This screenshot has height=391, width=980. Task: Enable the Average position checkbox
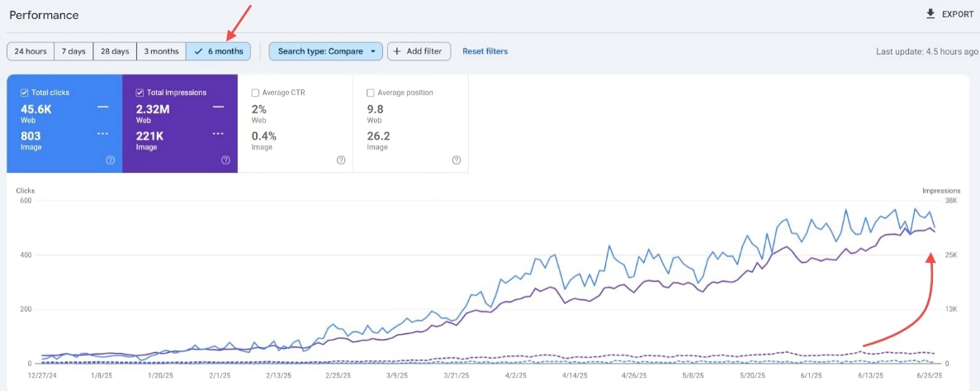point(371,93)
